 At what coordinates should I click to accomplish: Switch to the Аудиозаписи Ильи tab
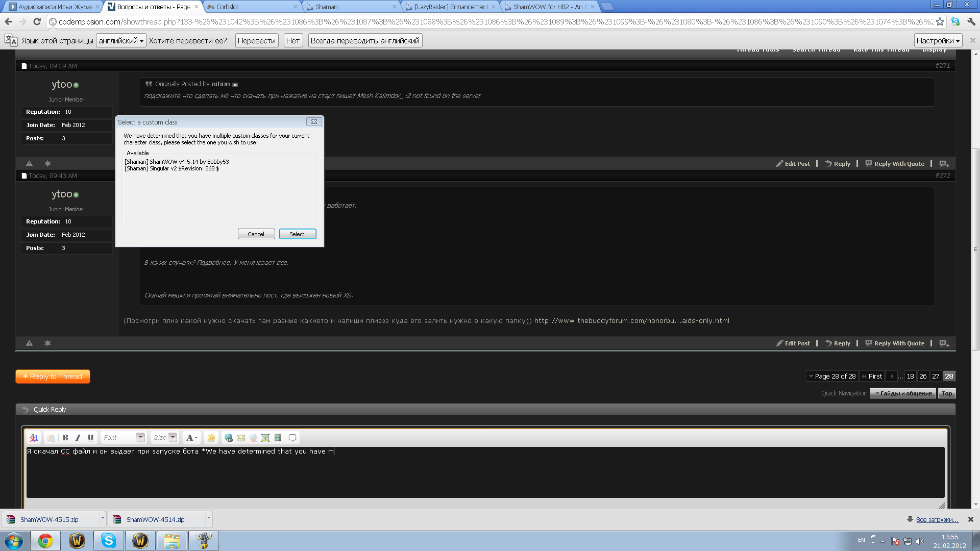click(54, 7)
